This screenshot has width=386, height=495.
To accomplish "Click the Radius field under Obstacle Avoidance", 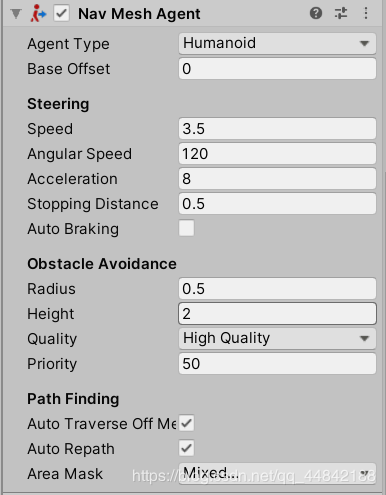I will [277, 289].
